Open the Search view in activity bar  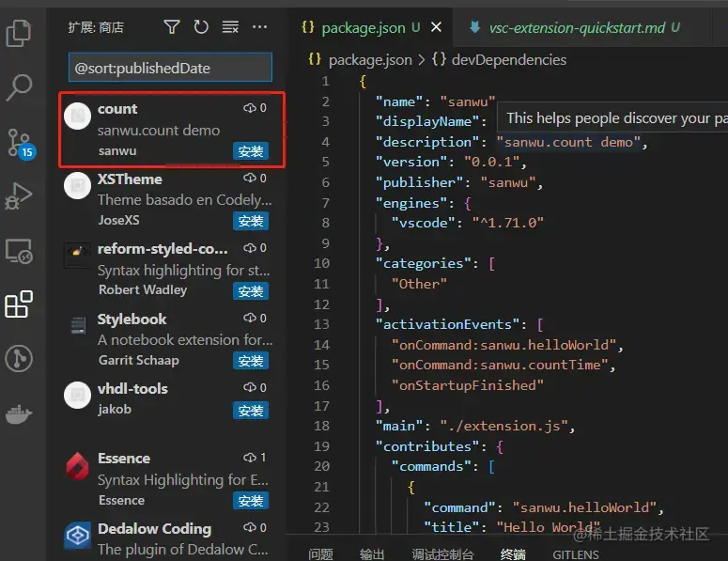tap(19, 87)
